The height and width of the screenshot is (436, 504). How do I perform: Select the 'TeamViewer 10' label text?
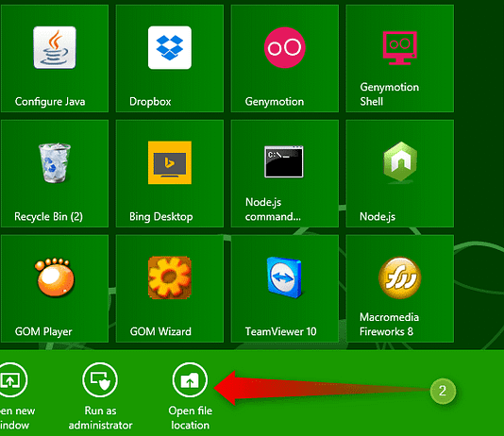pos(280,331)
